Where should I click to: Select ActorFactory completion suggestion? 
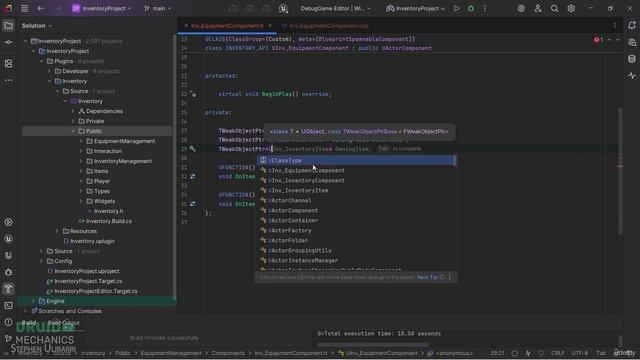(356, 231)
